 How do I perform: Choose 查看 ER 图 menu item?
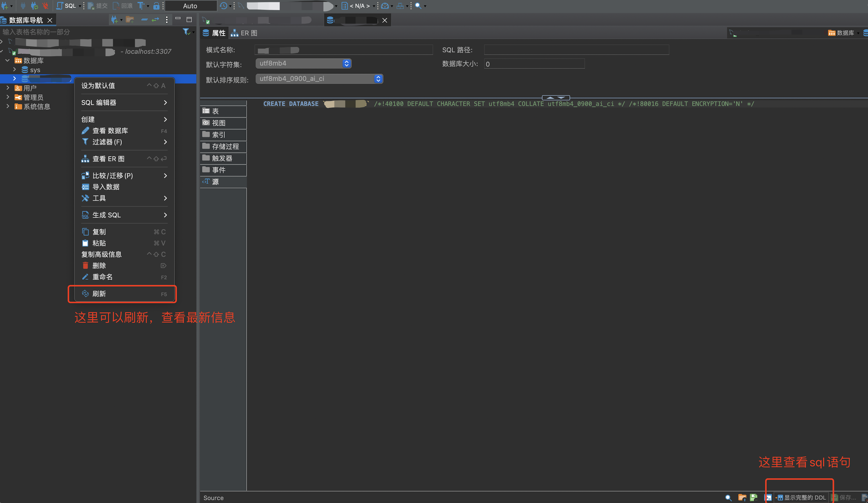click(x=124, y=159)
